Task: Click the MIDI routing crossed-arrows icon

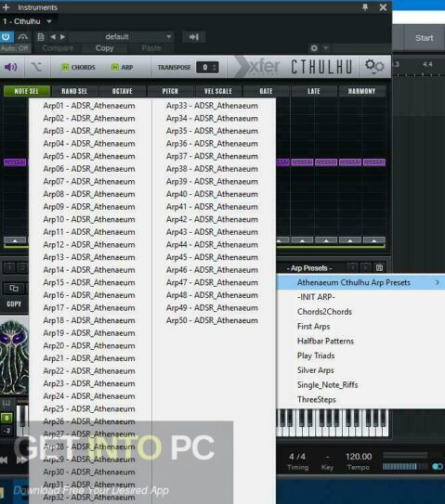Action: 36,67
